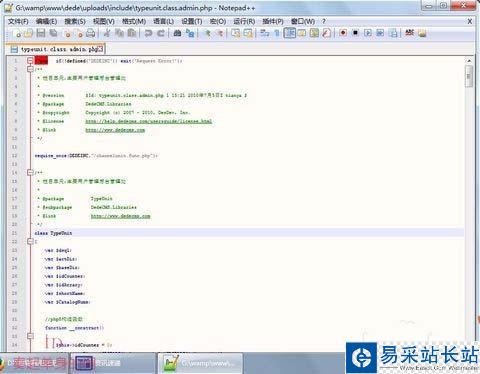480x374 pixels.
Task: Toggle word wrap in the toolbar
Action: tap(265, 33)
